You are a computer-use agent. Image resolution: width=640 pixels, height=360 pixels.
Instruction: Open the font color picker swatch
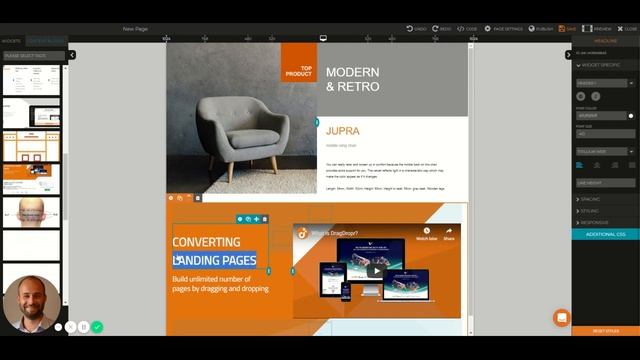point(631,116)
